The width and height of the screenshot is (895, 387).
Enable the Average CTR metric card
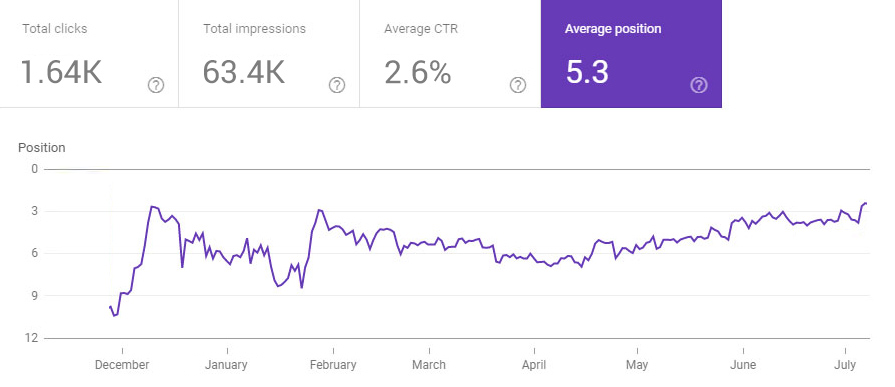(x=450, y=54)
